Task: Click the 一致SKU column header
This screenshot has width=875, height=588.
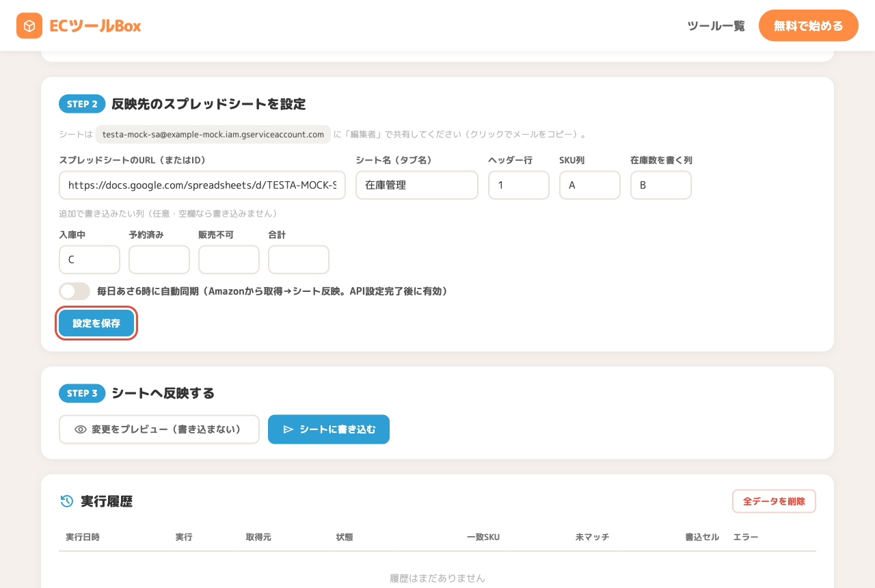Action: (x=483, y=537)
